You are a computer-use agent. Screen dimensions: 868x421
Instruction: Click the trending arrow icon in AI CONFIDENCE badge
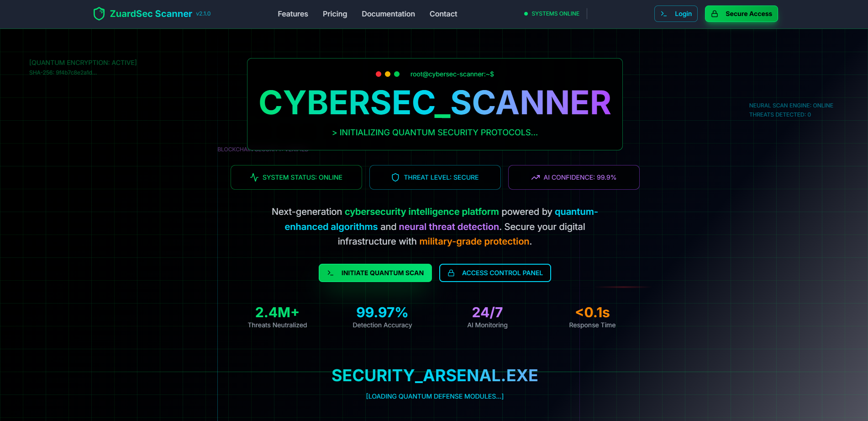click(x=535, y=177)
